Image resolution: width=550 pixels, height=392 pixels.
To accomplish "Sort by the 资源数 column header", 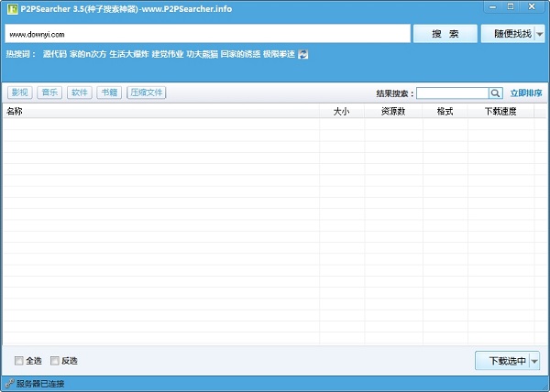I will pos(393,112).
